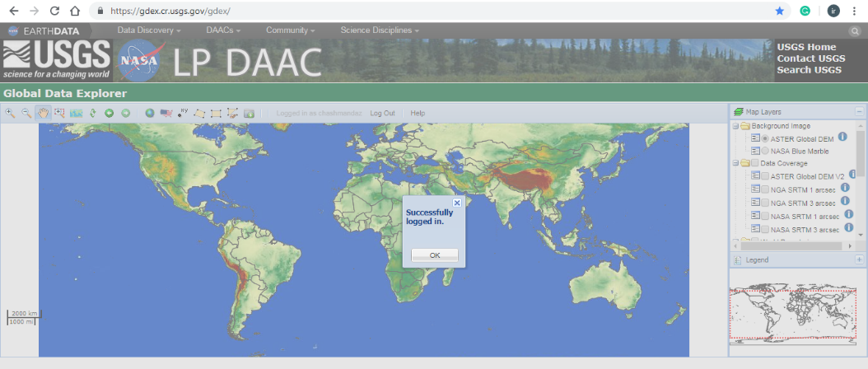Select the zoom out magnifier tool
Image resolution: width=868 pixels, height=369 pixels.
26,113
